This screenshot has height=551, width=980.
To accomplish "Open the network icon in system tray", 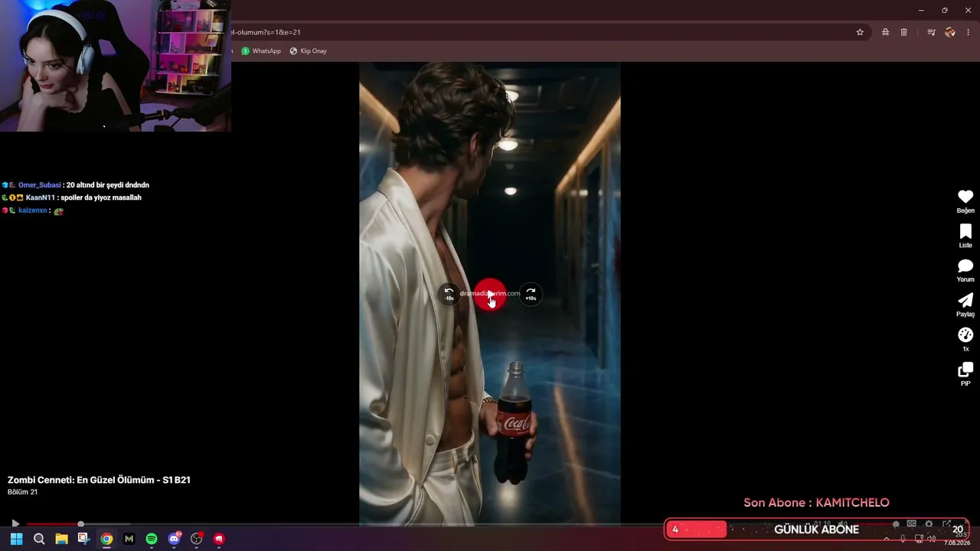I will (x=919, y=539).
